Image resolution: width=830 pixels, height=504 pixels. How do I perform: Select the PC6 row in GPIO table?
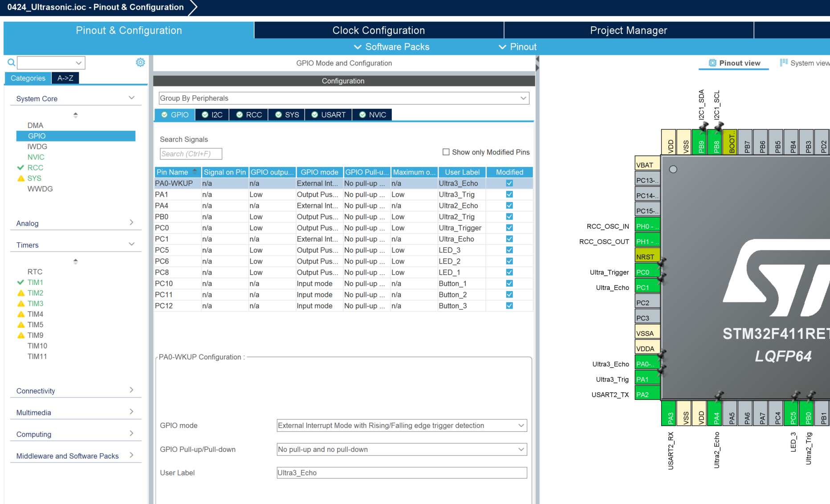tap(343, 261)
